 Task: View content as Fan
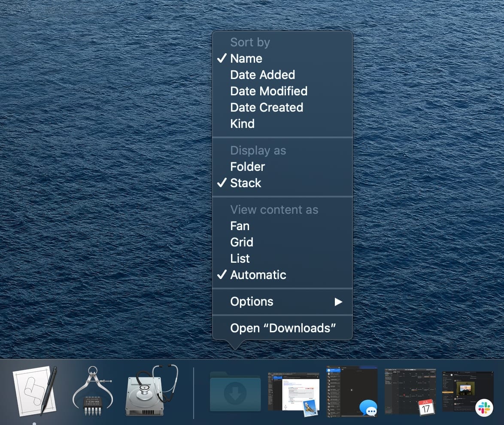pyautogui.click(x=240, y=226)
